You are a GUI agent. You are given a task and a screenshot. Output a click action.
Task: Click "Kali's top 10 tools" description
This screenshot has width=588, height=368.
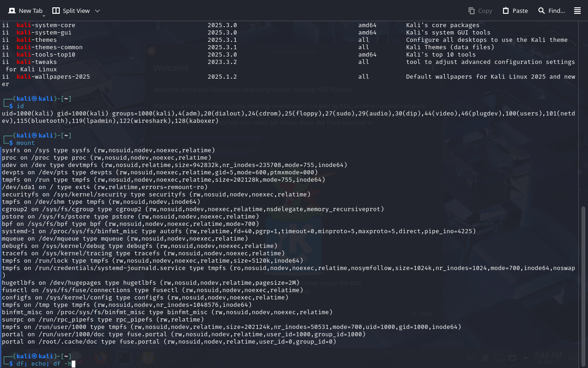click(x=441, y=55)
